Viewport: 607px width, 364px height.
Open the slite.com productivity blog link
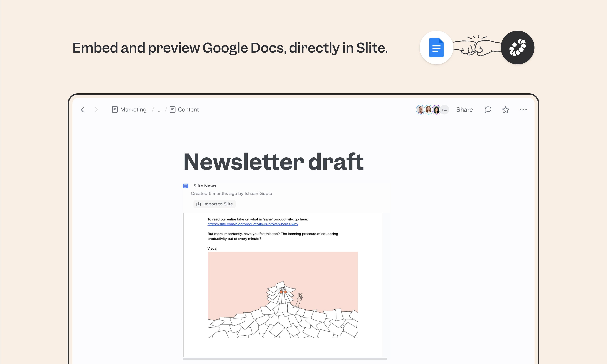pos(253,224)
